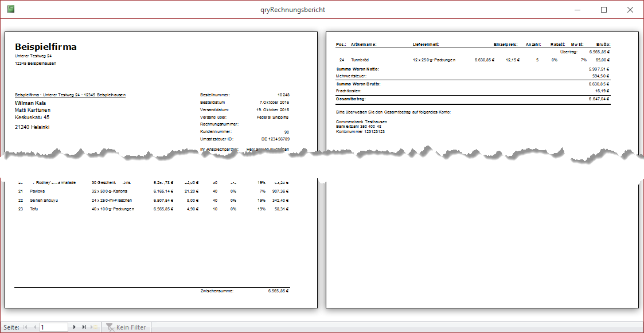Click the Rabatt: column header
The width and height of the screenshot is (644, 333).
click(558, 44)
